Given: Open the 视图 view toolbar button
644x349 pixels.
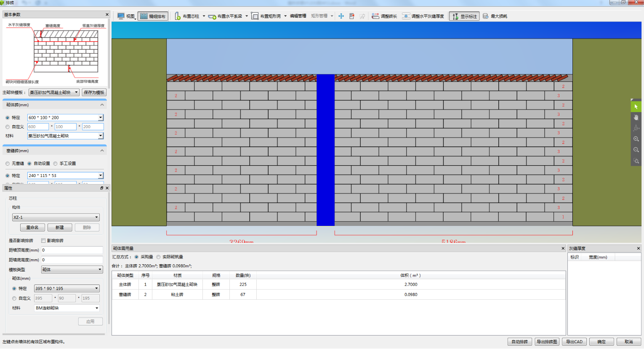Looking at the screenshot, I should tap(126, 16).
